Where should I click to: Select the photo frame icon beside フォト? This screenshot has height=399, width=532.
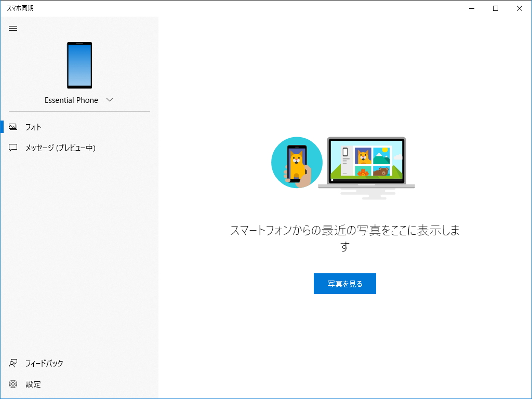coord(13,126)
